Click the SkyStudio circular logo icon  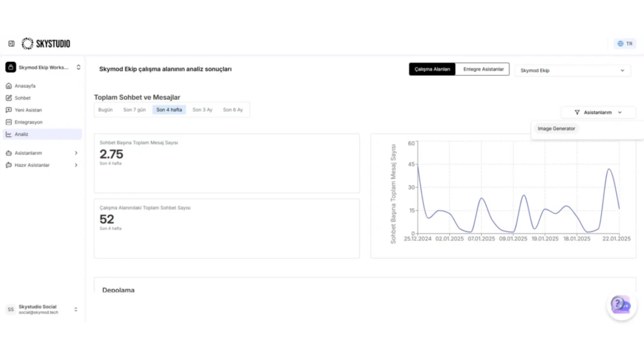[28, 44]
